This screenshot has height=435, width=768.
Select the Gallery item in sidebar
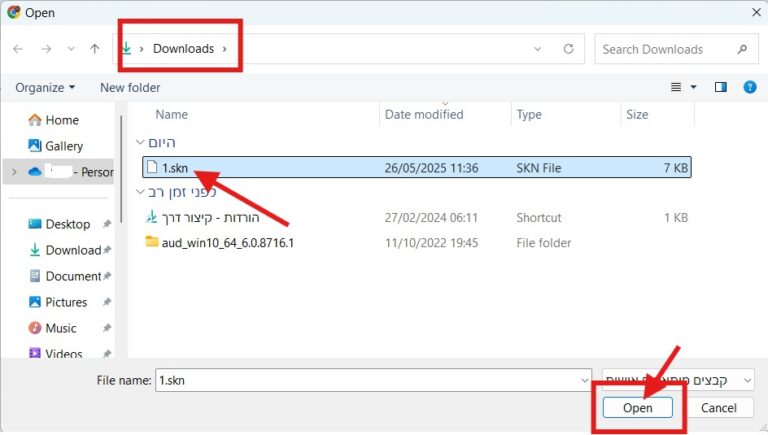pyautogui.click(x=63, y=146)
